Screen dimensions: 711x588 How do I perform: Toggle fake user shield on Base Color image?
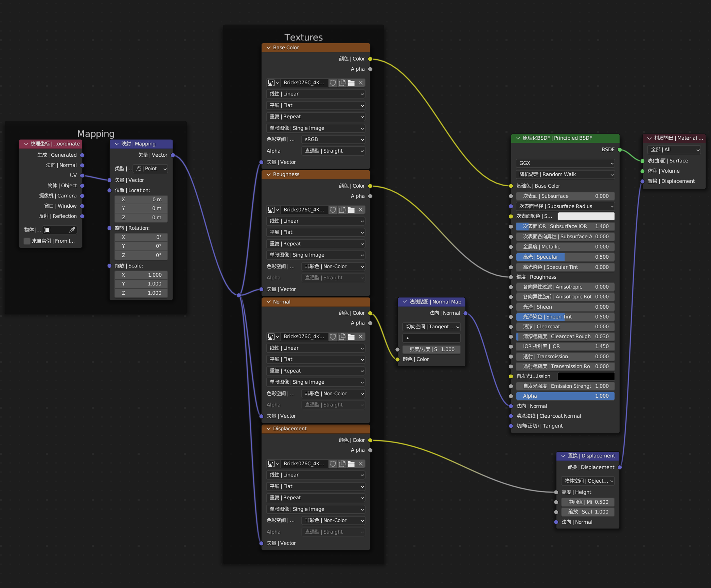pyautogui.click(x=333, y=83)
